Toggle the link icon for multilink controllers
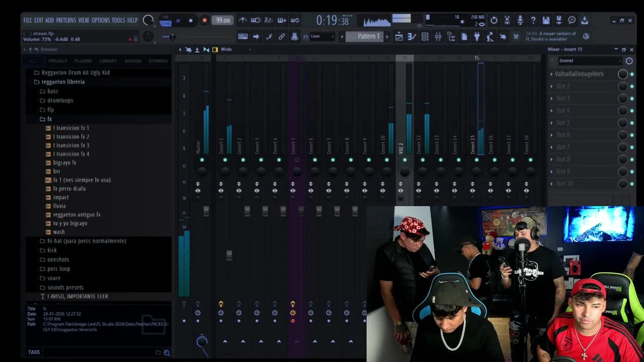The height and width of the screenshot is (362, 644). point(282,36)
